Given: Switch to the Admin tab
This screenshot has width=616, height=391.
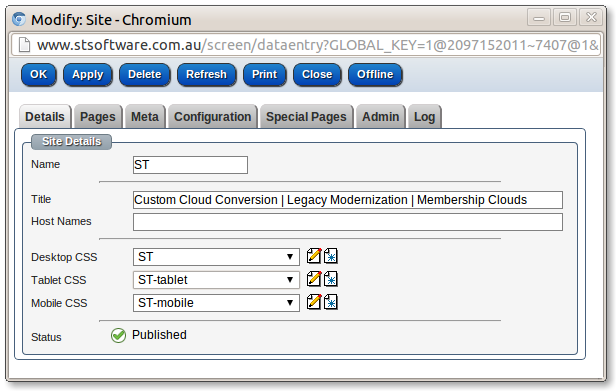Looking at the screenshot, I should (380, 117).
